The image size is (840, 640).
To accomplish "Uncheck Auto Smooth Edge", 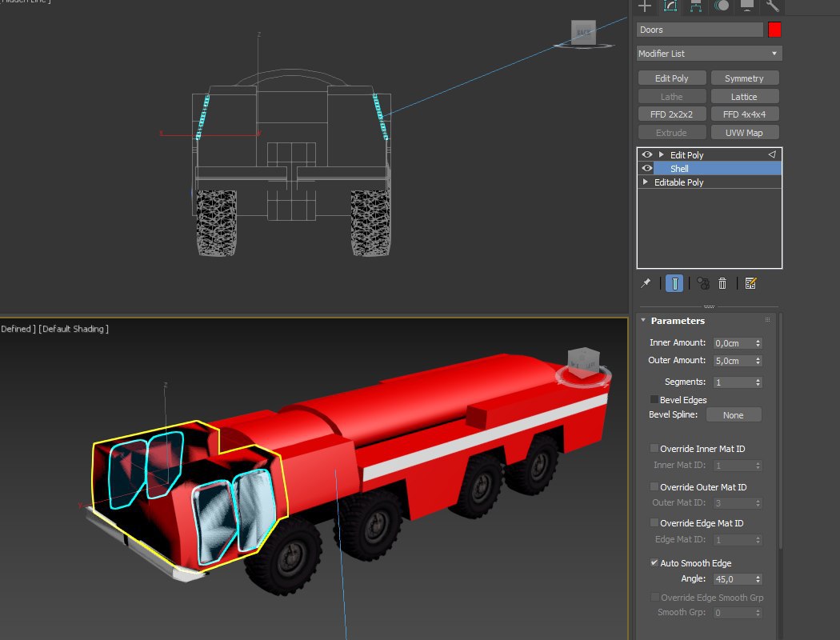I will (654, 562).
